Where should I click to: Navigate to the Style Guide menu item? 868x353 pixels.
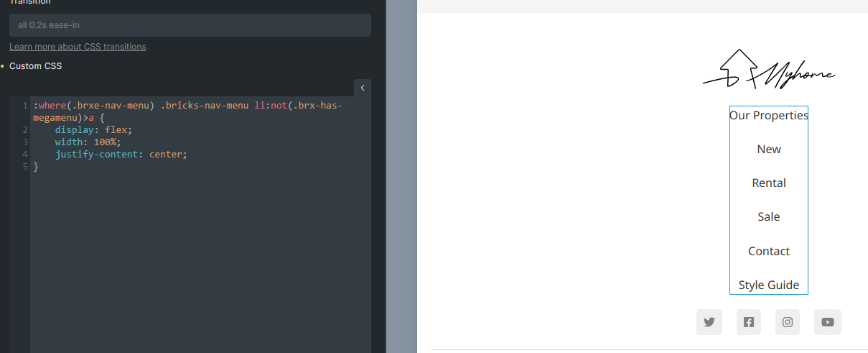point(768,285)
